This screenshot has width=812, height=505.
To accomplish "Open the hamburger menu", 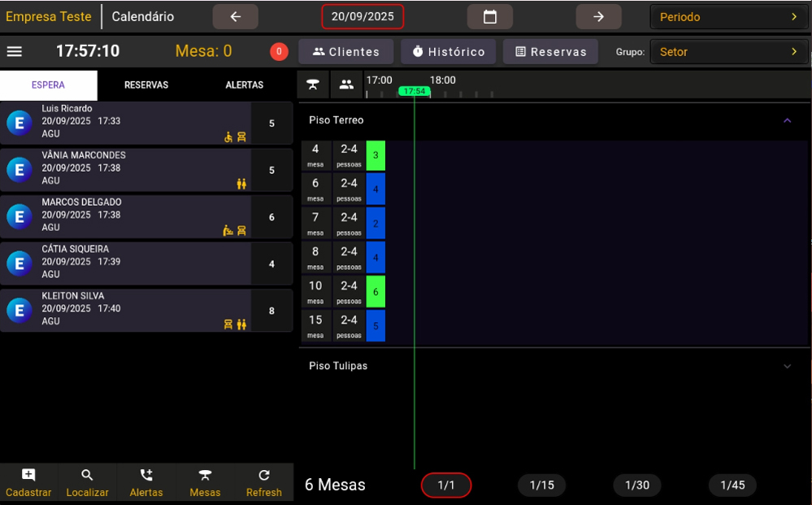I will 15,51.
